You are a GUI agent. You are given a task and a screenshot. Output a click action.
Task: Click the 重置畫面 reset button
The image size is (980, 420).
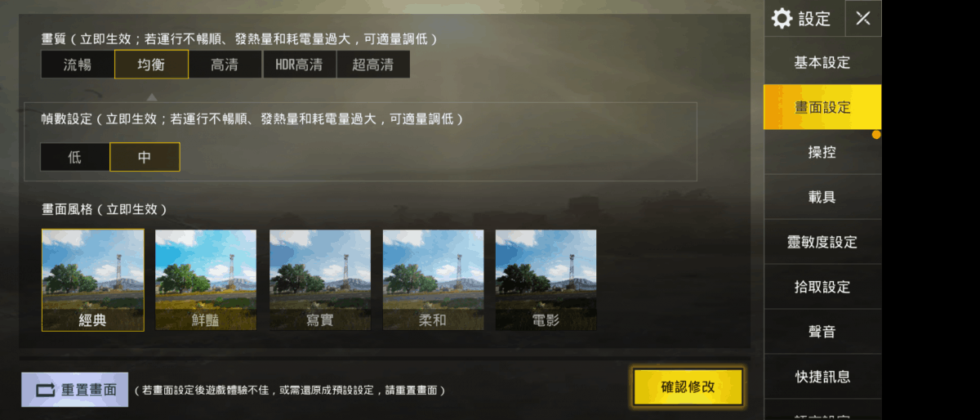75,390
